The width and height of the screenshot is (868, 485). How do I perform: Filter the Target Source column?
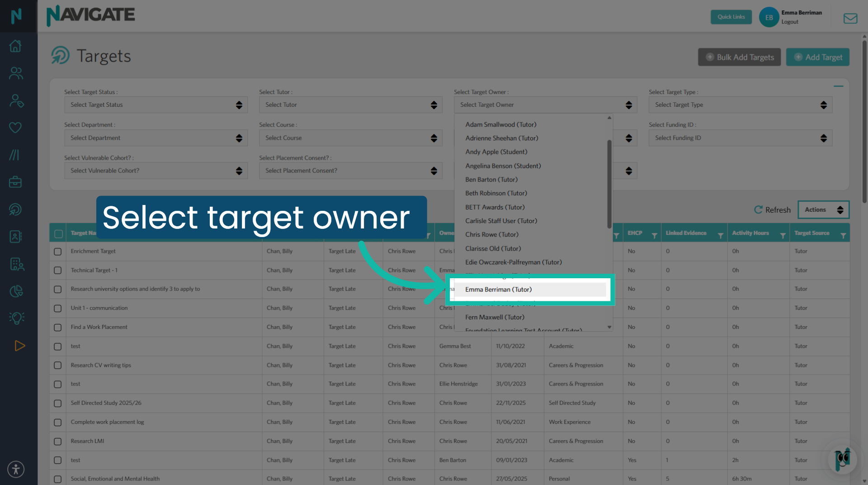point(843,236)
